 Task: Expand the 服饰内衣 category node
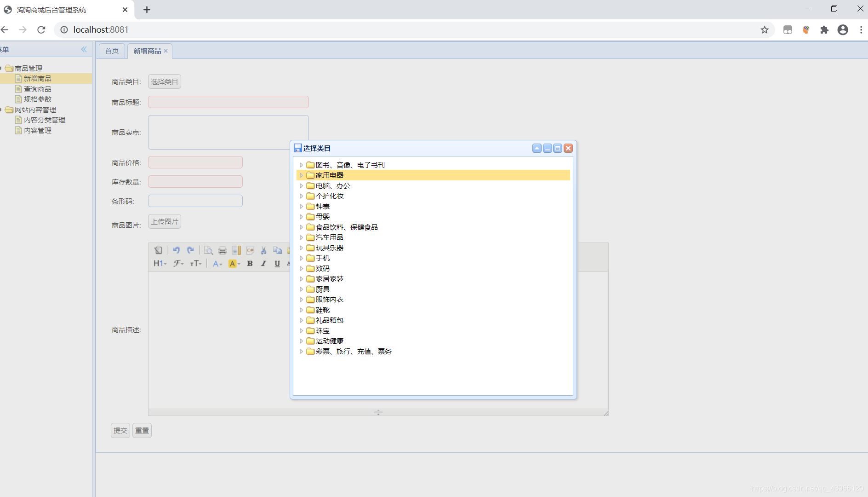pyautogui.click(x=302, y=300)
